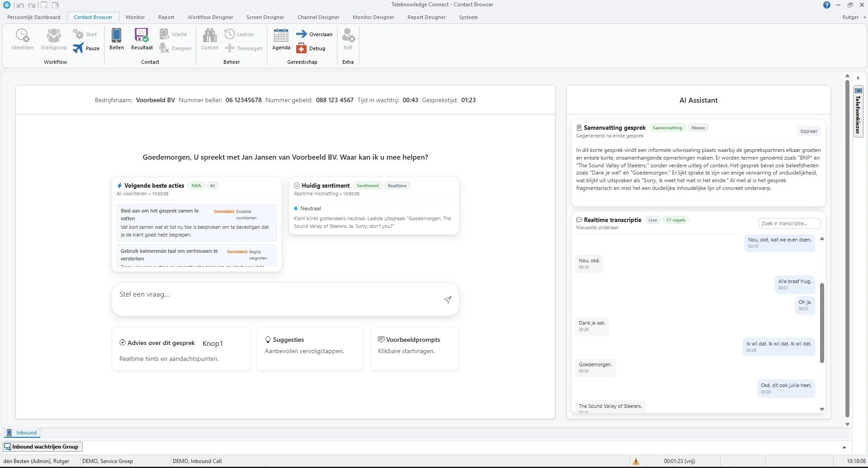Click Kopieer to copy the call summary
868x468 pixels.
[809, 131]
